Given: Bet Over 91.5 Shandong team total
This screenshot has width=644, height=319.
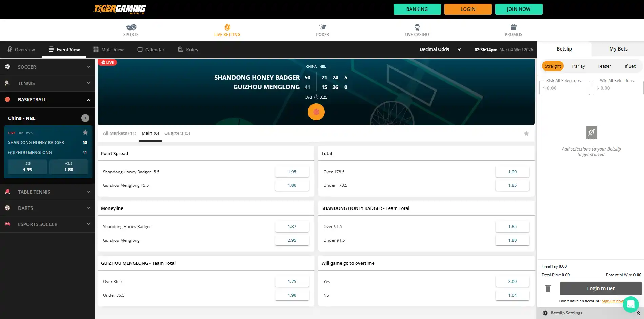Looking at the screenshot, I should (x=512, y=226).
